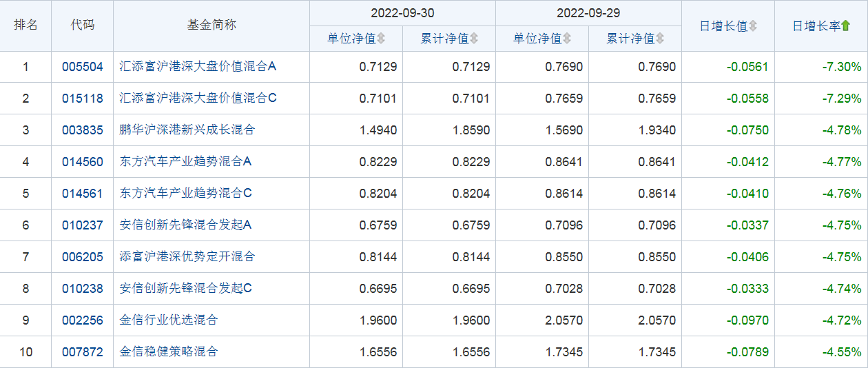Sort by 2022-09-30 单位净值 arrow icon
The image size is (868, 368).
pos(381,39)
